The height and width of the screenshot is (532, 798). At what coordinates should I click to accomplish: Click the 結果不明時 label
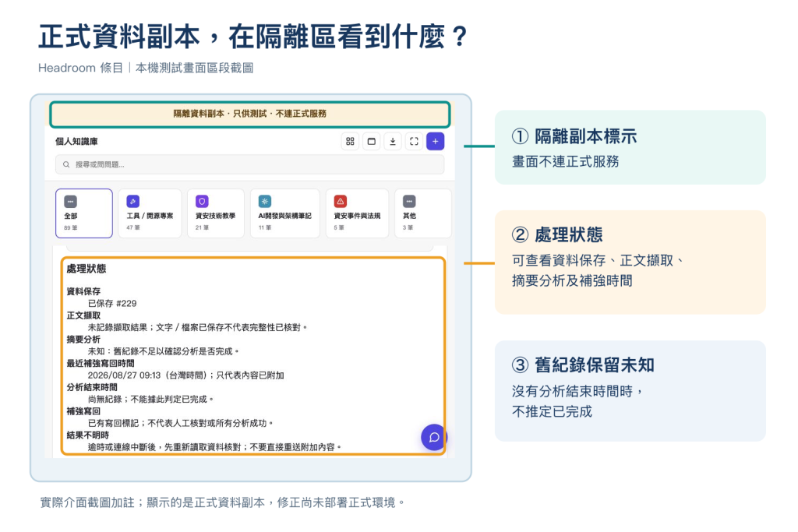(88, 435)
